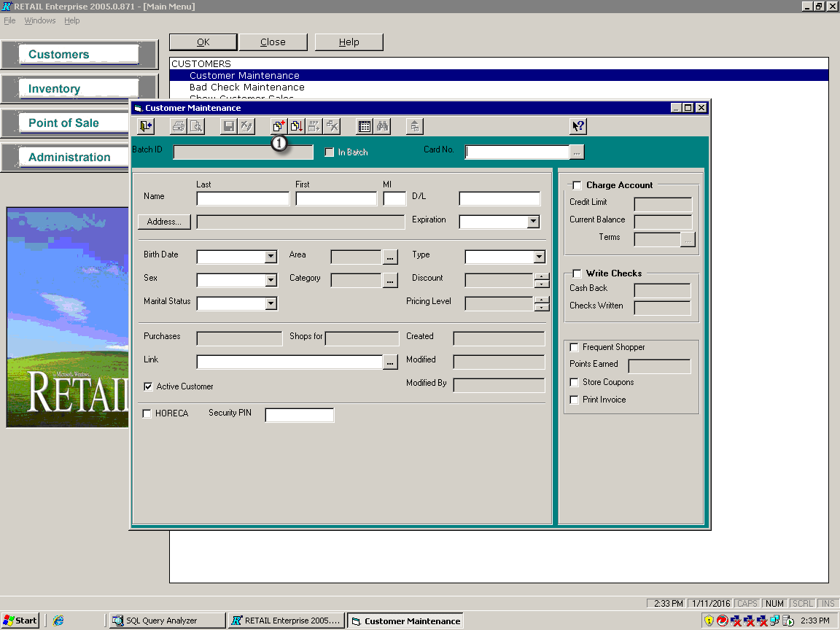
Task: Click the exit door icon in Customer Maintenance toolbar
Action: pos(146,126)
